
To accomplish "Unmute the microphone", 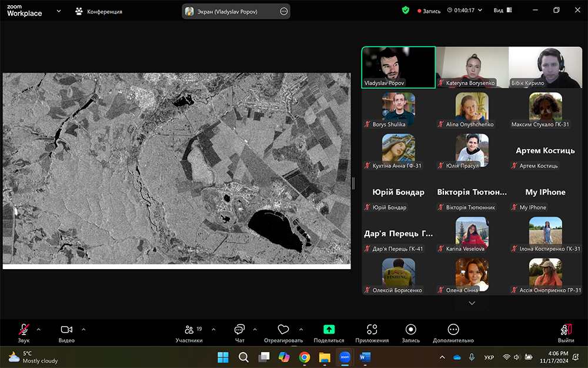I will click(24, 330).
